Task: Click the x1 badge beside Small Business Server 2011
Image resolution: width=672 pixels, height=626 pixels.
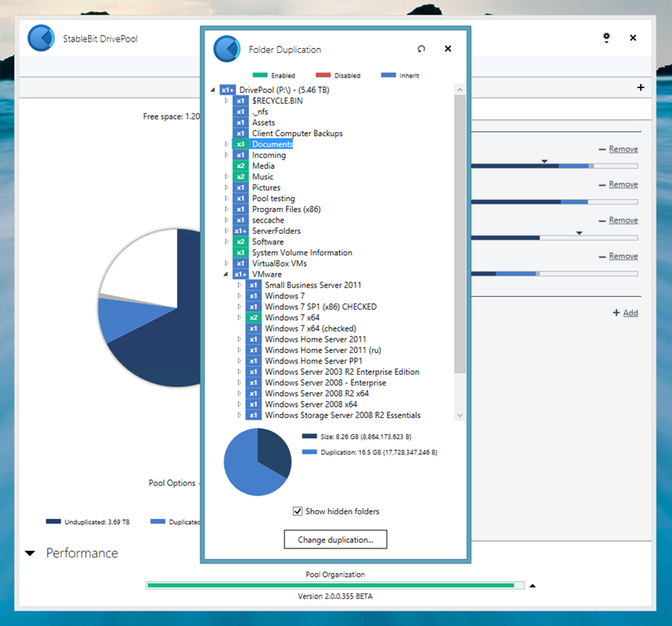Action: click(x=254, y=285)
